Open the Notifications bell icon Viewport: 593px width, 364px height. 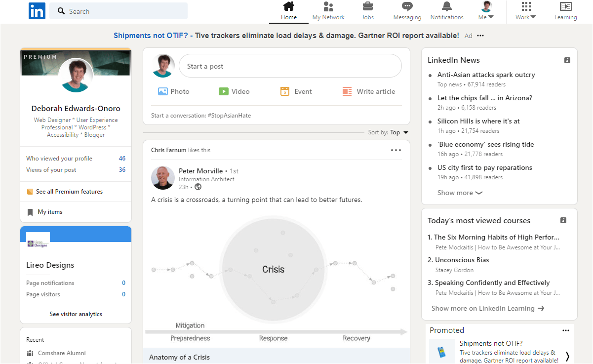(x=447, y=6)
